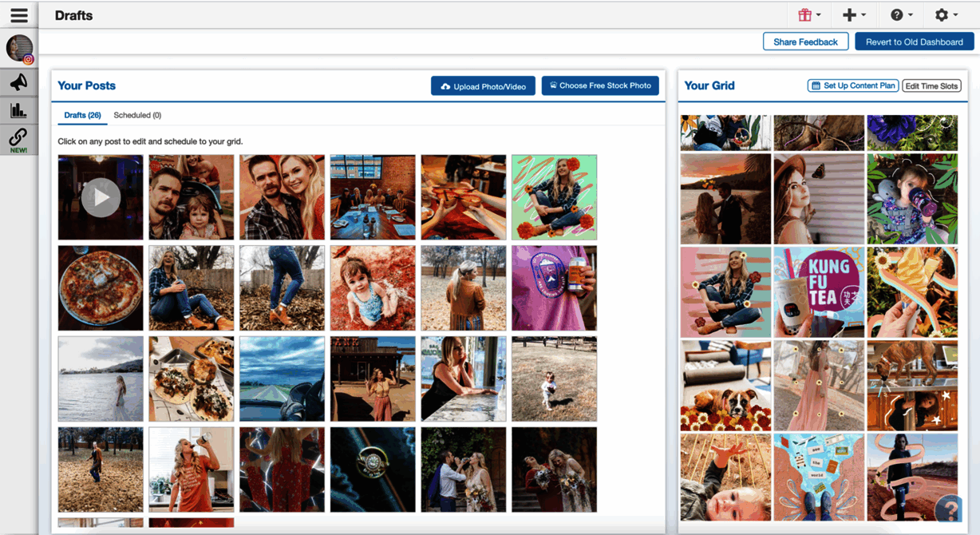Click Choose Free Stock Photo
This screenshot has height=535, width=980.
pos(600,85)
